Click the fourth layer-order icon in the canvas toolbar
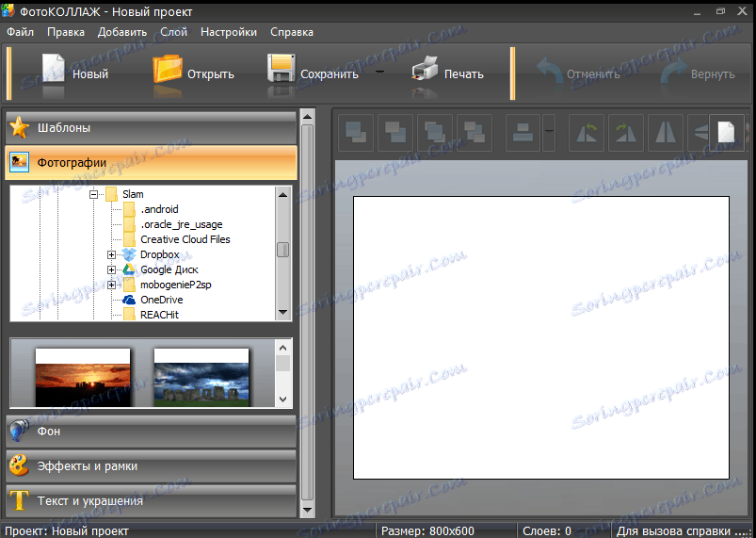The height and width of the screenshot is (538, 756). (x=475, y=133)
